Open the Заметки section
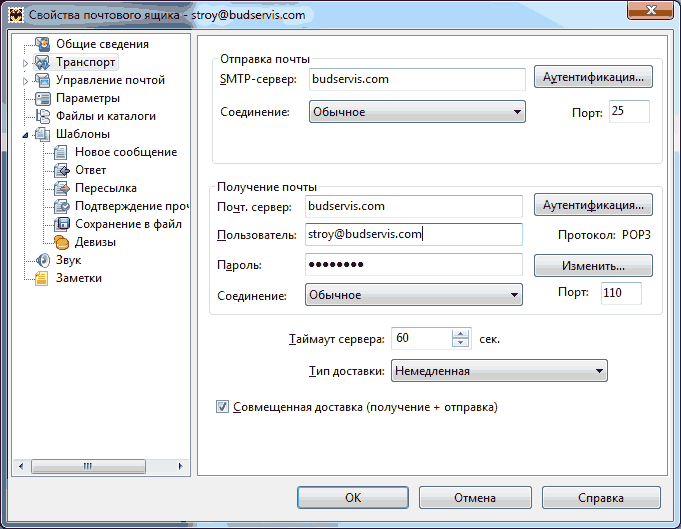 tap(79, 278)
